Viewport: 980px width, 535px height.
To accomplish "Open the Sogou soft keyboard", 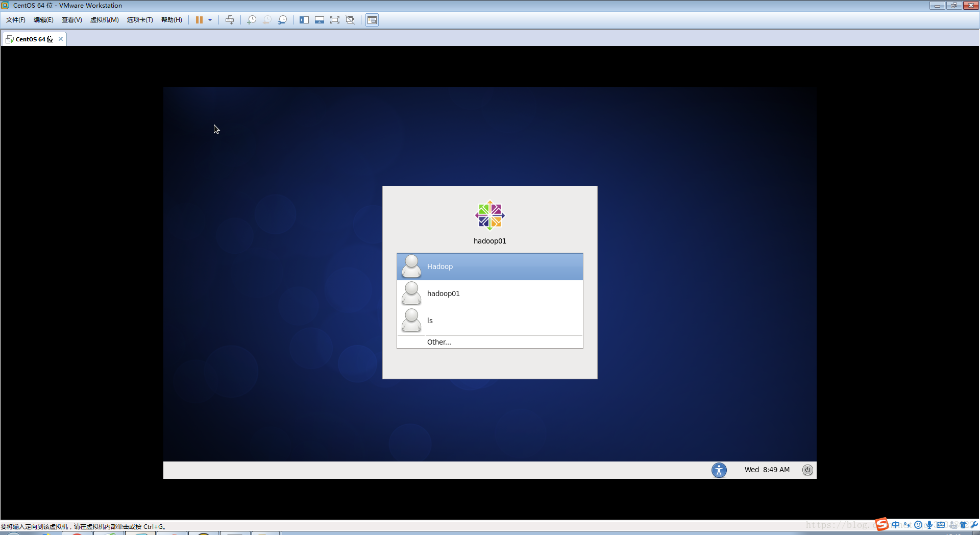I will pos(941,525).
